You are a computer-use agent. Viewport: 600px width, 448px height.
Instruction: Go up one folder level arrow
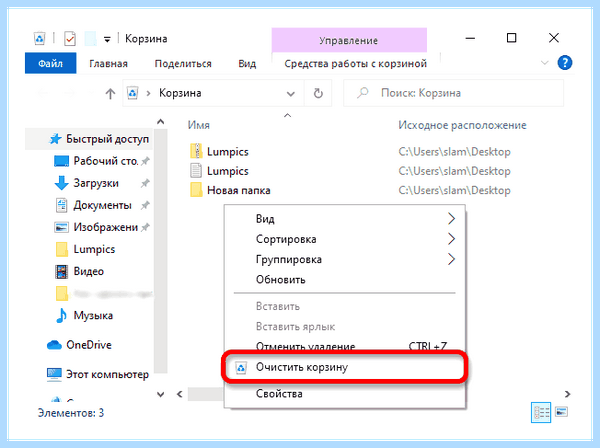click(110, 93)
